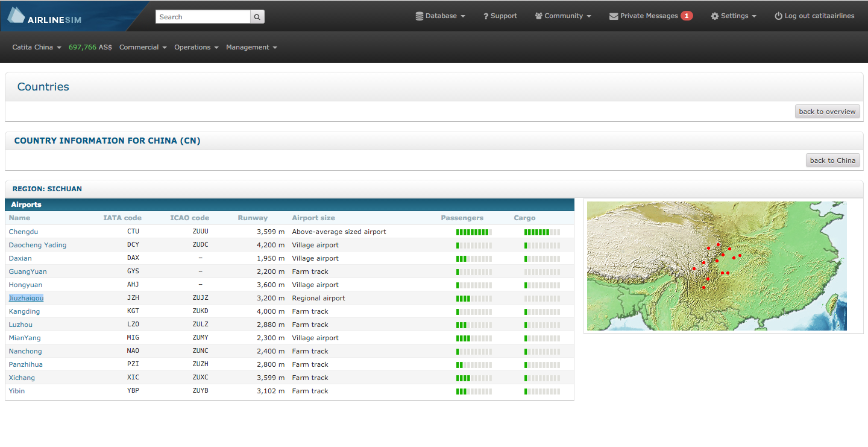The width and height of the screenshot is (868, 447).
Task: Click Chengdu's cargo demand bar
Action: click(542, 232)
